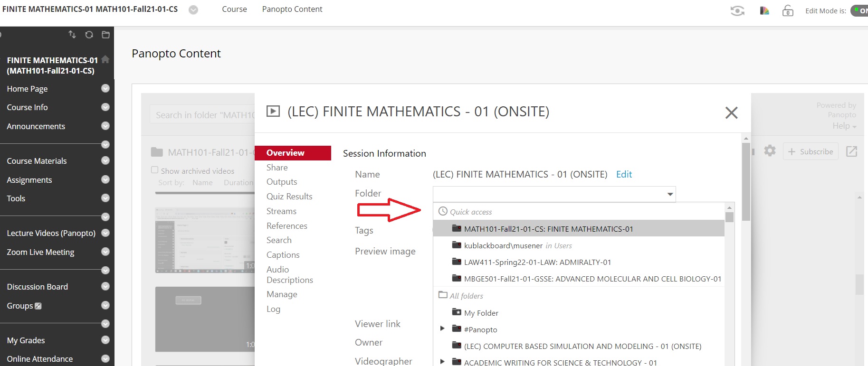
Task: Open the Captions section
Action: (283, 255)
